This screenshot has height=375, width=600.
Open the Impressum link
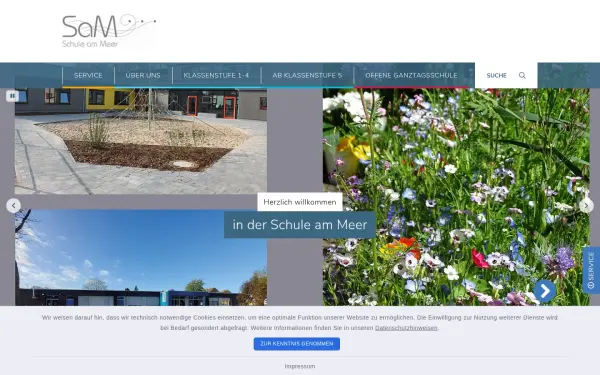coord(300,366)
